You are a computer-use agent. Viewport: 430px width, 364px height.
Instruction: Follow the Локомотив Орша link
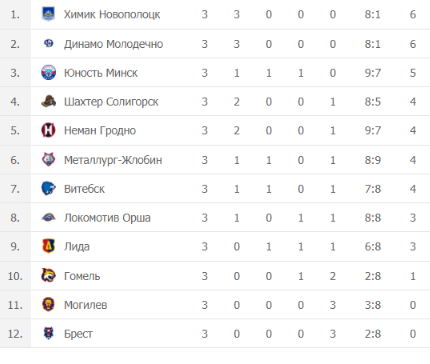point(107,218)
